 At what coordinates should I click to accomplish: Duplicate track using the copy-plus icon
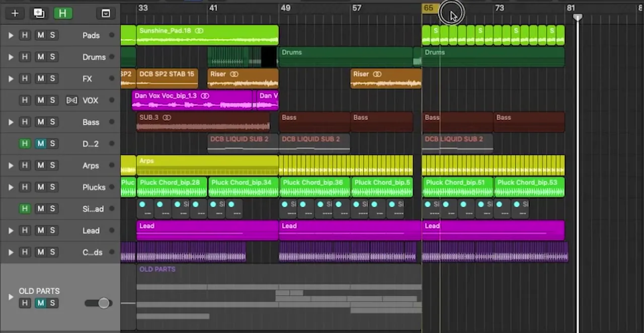tap(39, 14)
